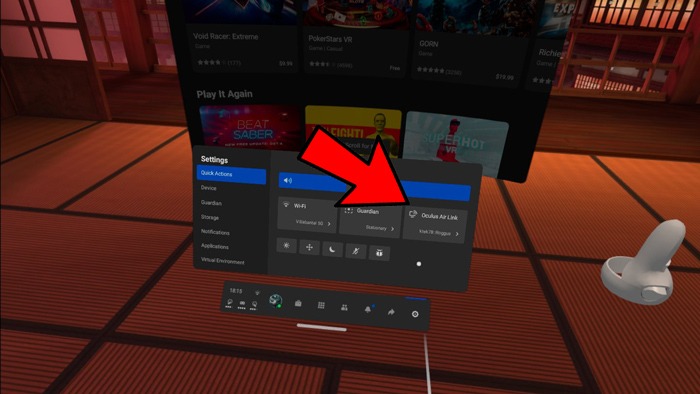The image size is (700, 394).
Task: Click the Void Racer price label $9.99
Action: click(286, 64)
